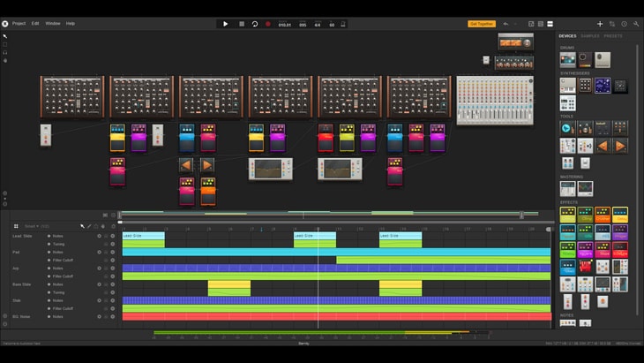Viewport: 644px width, 363px height.
Task: Open the wrench settings icon at top right
Action: point(636,24)
